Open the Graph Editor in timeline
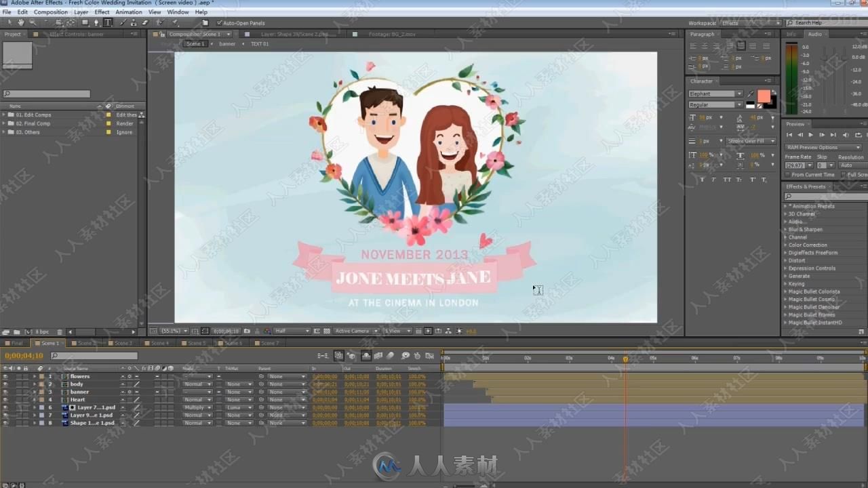This screenshot has width=868, height=488. pyautogui.click(x=430, y=355)
